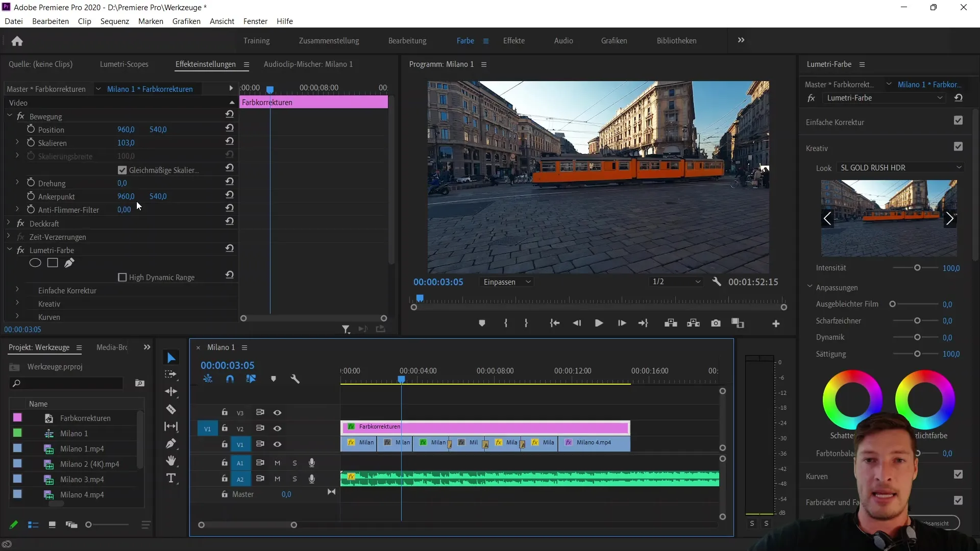Select the Slip tool
Image resolution: width=980 pixels, height=551 pixels.
click(x=171, y=427)
